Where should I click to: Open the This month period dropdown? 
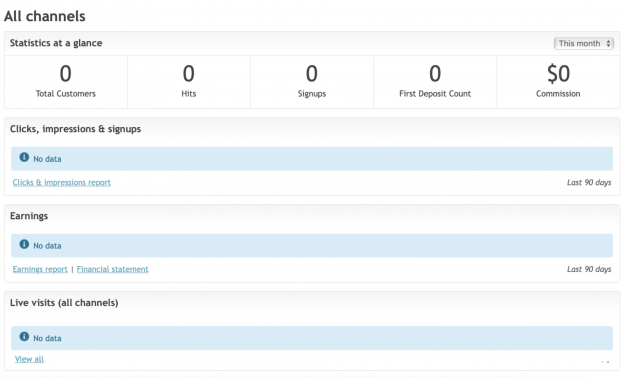(x=583, y=43)
